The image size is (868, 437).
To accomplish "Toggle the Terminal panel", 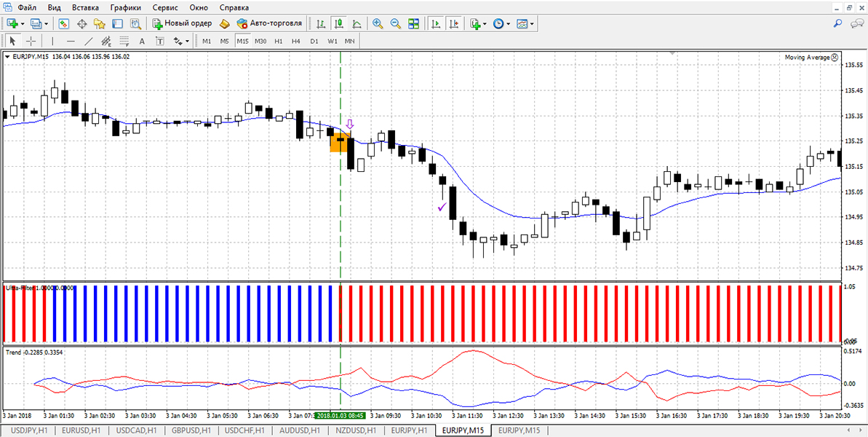I will [x=117, y=24].
